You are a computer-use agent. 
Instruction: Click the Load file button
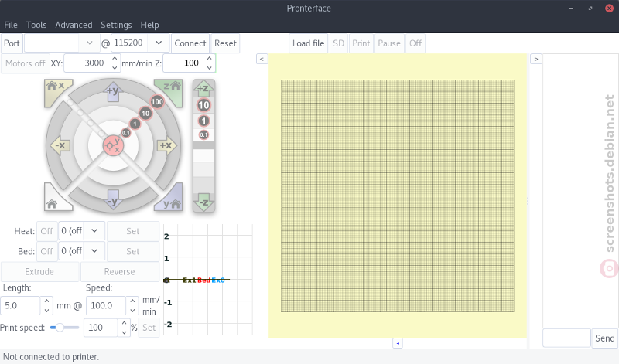point(308,43)
